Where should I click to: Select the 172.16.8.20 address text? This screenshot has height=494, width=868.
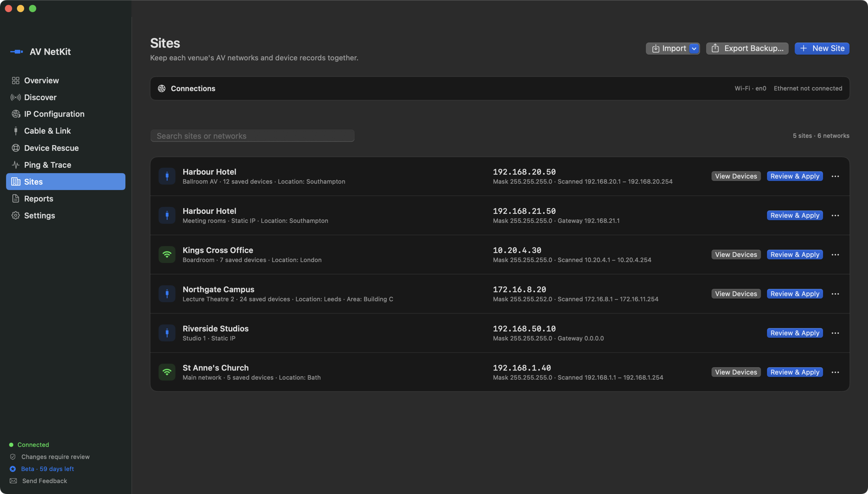pyautogui.click(x=519, y=289)
